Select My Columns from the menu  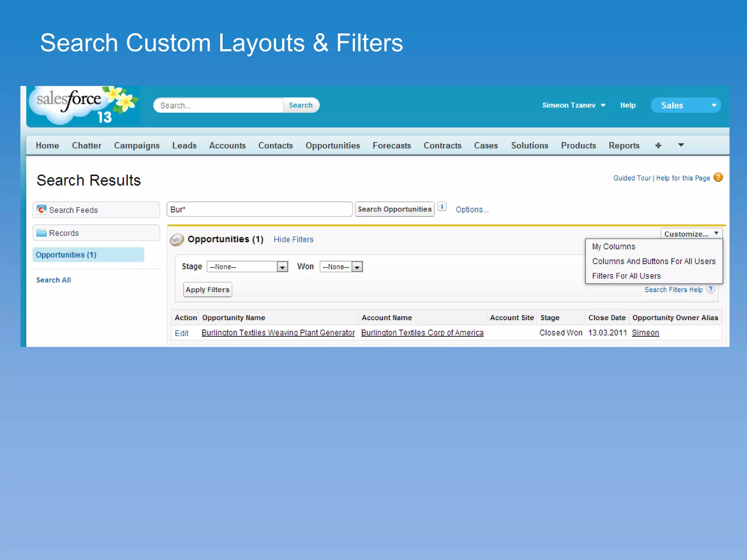614,246
